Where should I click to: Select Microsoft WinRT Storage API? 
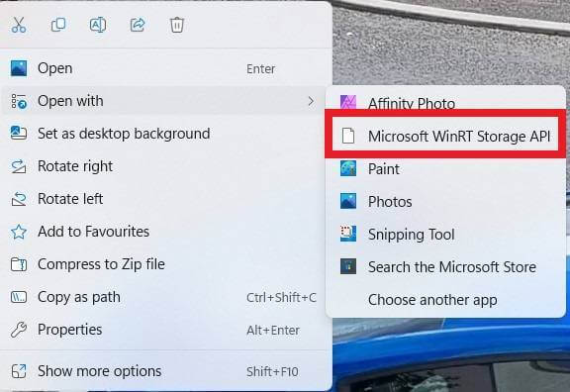coord(445,137)
